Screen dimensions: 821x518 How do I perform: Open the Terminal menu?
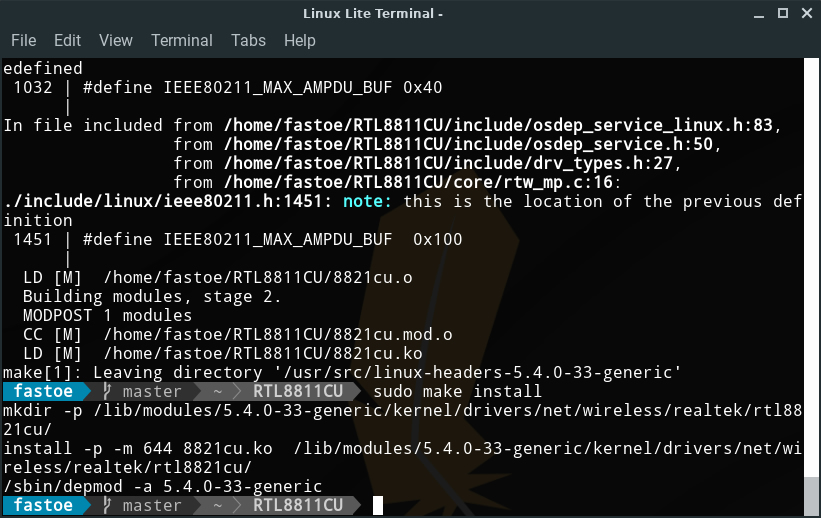point(182,40)
